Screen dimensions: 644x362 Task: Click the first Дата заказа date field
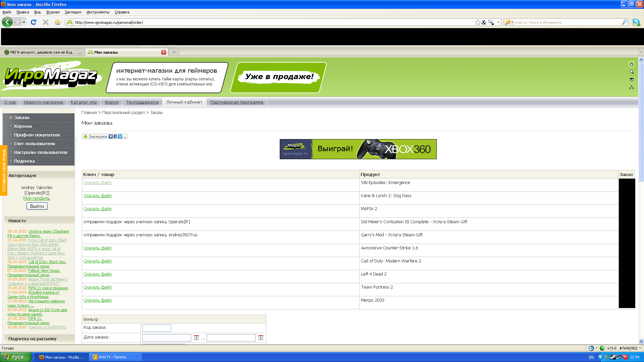167,338
